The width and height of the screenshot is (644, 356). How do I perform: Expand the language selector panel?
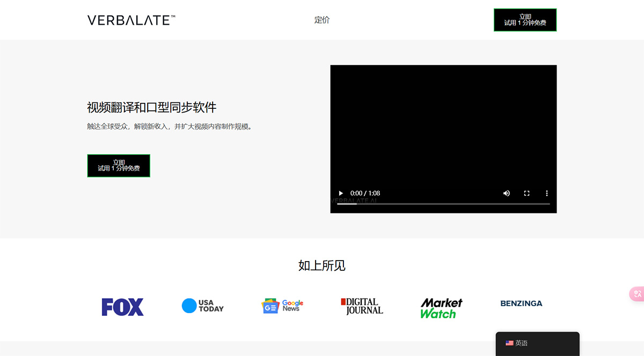[x=537, y=343]
